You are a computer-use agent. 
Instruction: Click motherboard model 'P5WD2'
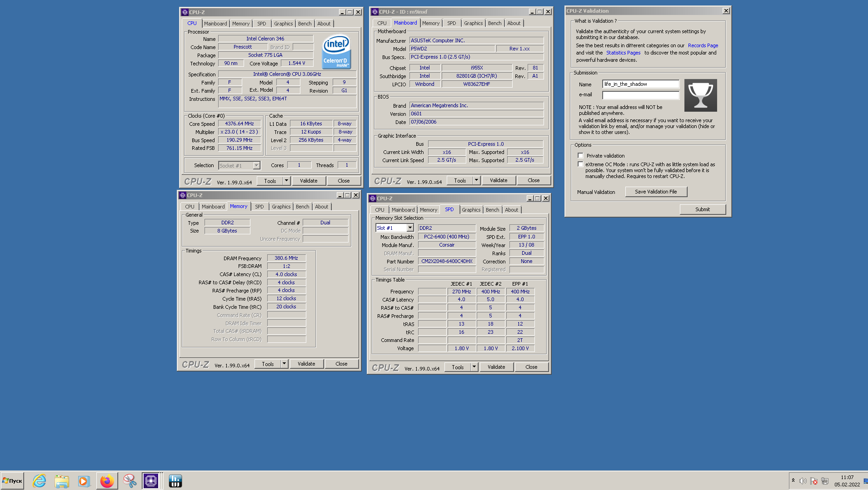point(452,49)
